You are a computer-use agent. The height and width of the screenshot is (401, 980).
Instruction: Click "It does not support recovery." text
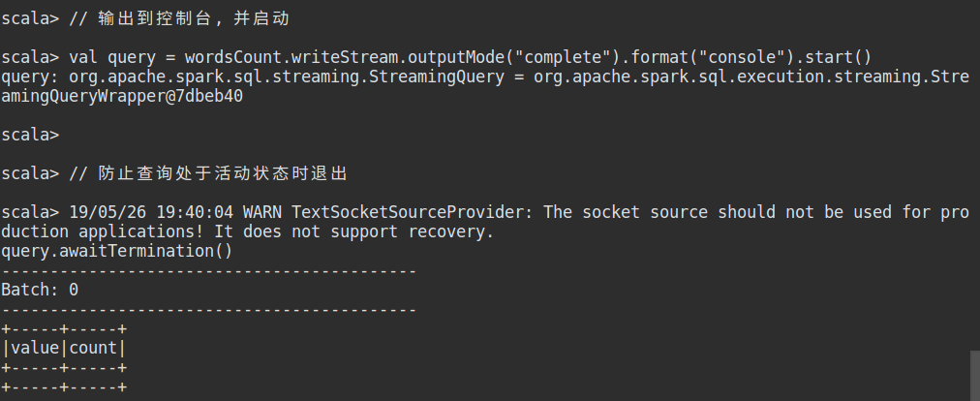pos(356,231)
